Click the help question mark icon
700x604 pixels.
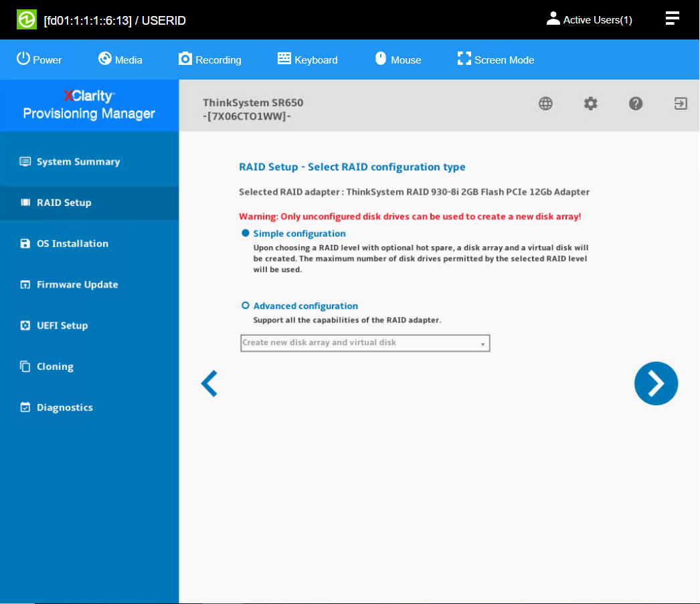tap(636, 104)
